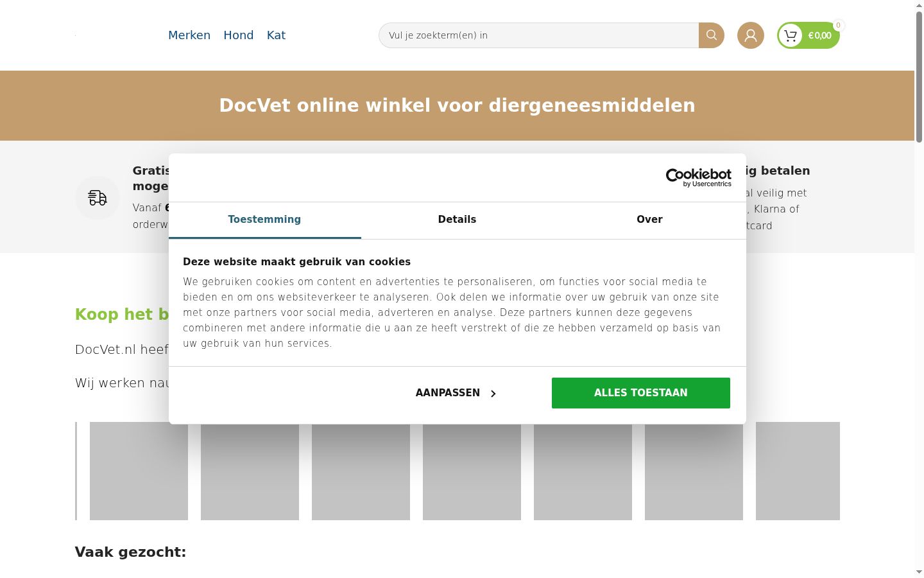Screen dimensions: 924x578
Task: Click the search magnifier button
Action: pyautogui.click(x=711, y=35)
